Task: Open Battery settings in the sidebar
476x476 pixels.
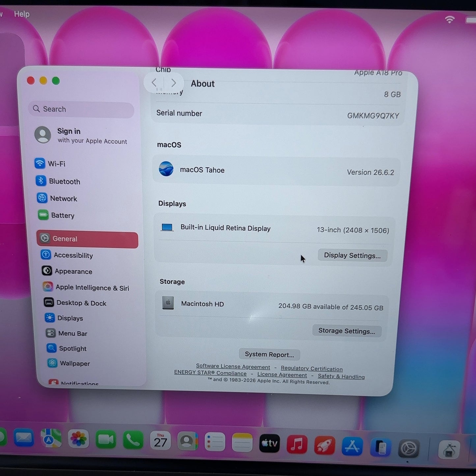Action: tap(56, 215)
